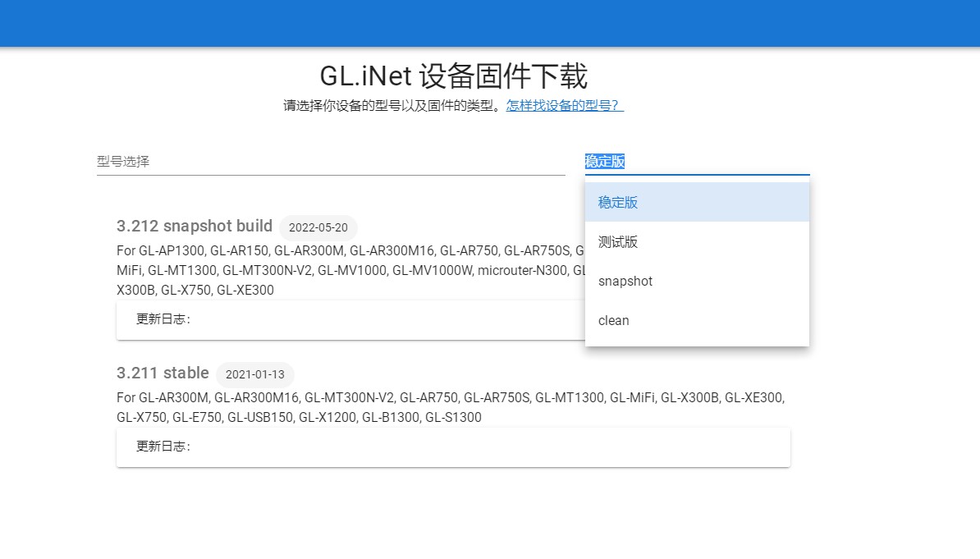Click the blue header bar at top
The image size is (980, 559).
(490, 23)
